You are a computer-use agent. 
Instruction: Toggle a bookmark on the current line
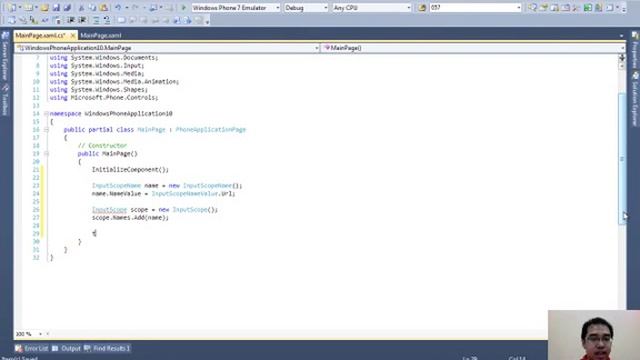click(x=122, y=20)
